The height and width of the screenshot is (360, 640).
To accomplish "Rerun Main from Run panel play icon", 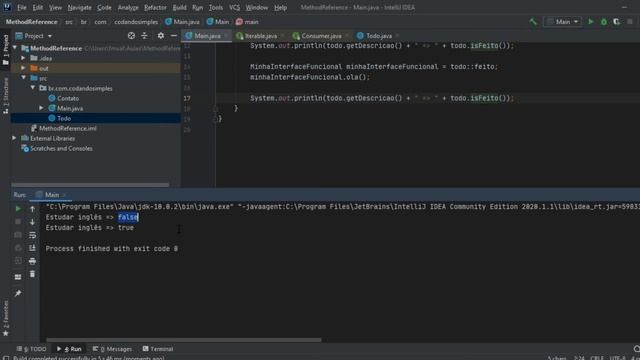I will [18, 209].
